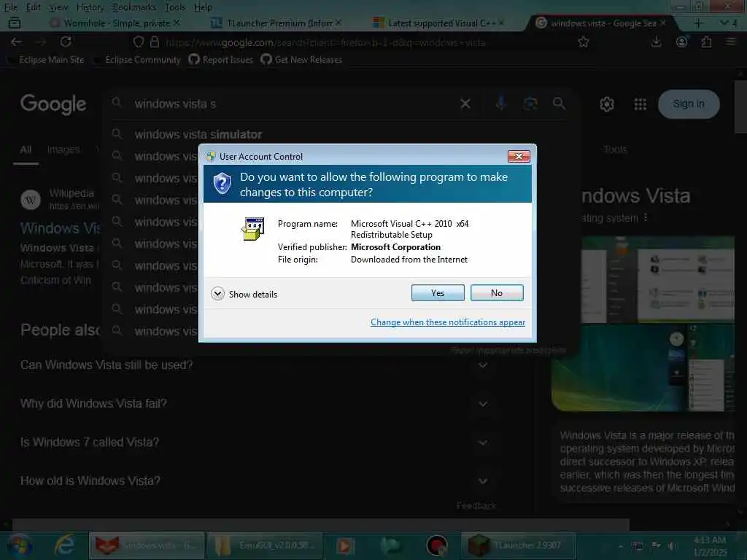The image size is (747, 560).
Task: Open the TLauncher 2.9307 taskbar button
Action: [x=519, y=545]
